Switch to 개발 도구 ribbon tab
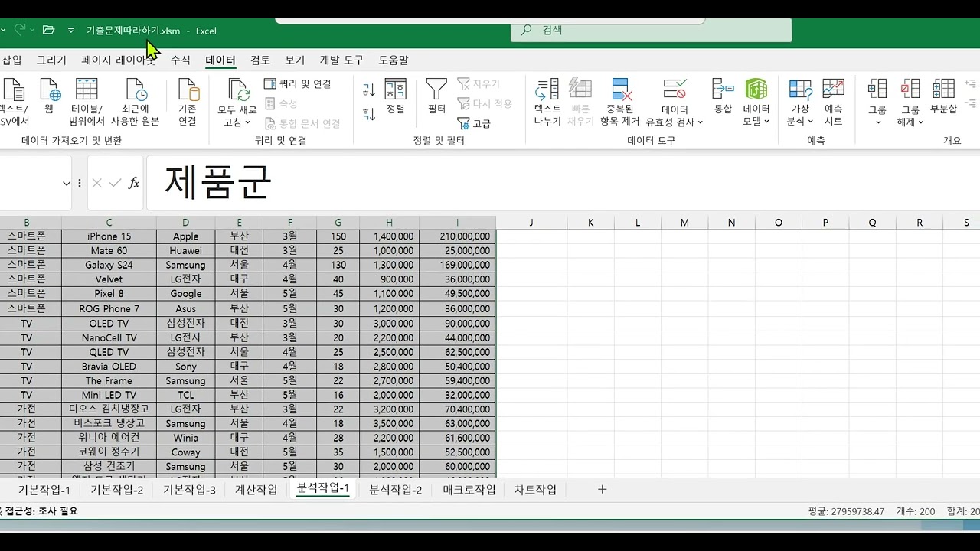The width and height of the screenshot is (980, 551). coord(341,60)
